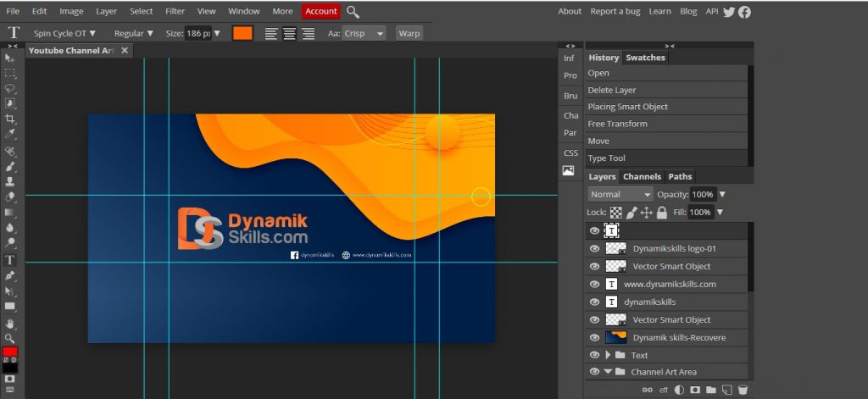Open the Opacity slider dropdown arrow
Viewport: 868px width, 399px height.
[x=722, y=194]
